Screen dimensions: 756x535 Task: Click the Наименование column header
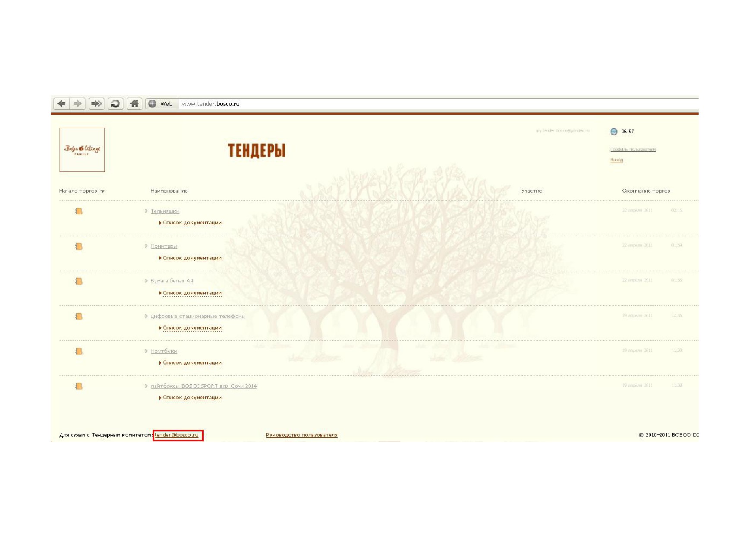[169, 191]
